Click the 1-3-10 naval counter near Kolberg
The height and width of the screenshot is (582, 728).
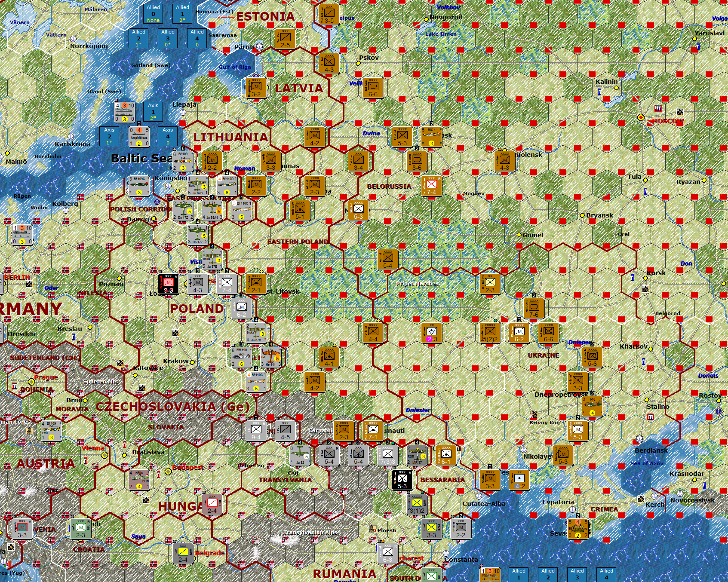click(x=22, y=235)
